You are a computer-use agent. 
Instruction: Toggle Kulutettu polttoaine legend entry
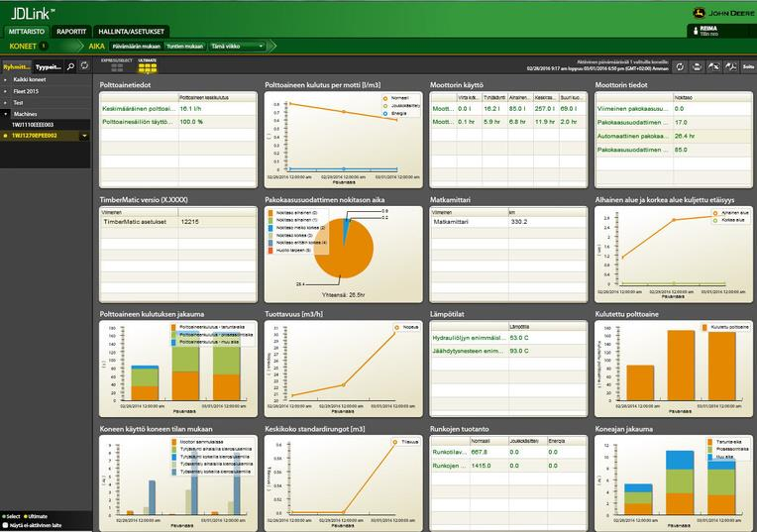pos(725,327)
